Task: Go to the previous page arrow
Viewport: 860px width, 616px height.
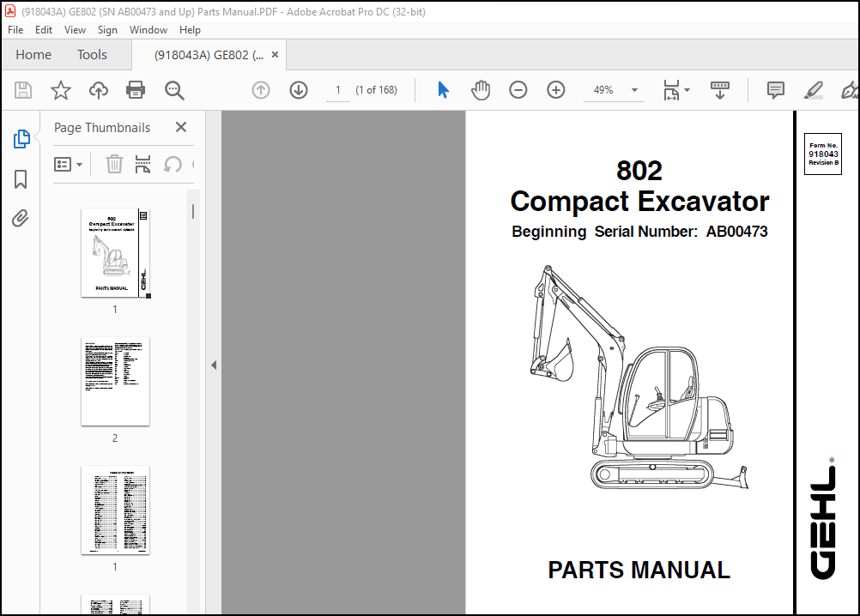Action: [261, 90]
